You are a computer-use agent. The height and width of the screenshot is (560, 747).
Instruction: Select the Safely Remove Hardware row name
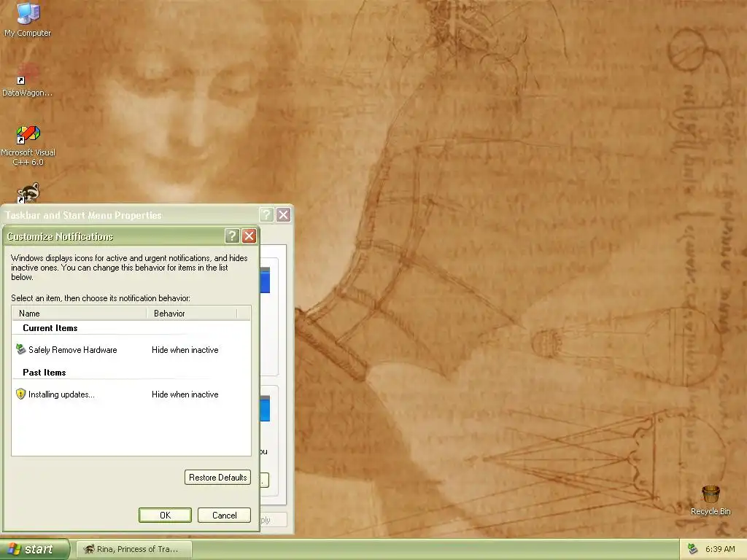click(72, 349)
